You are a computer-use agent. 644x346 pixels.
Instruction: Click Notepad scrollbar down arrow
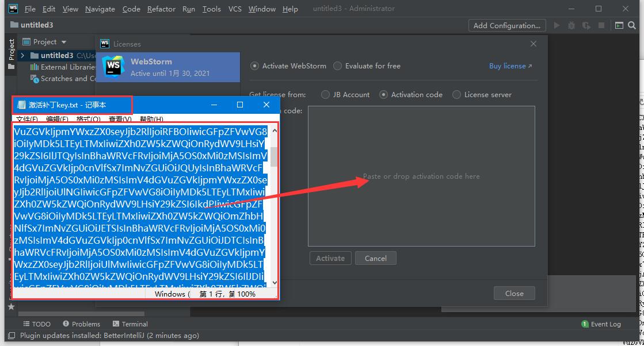click(x=275, y=282)
